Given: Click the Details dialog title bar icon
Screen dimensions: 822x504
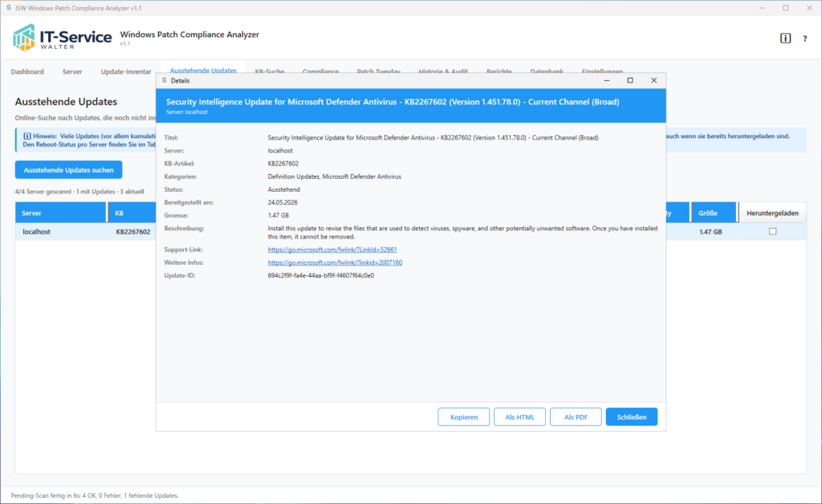Looking at the screenshot, I should [165, 81].
